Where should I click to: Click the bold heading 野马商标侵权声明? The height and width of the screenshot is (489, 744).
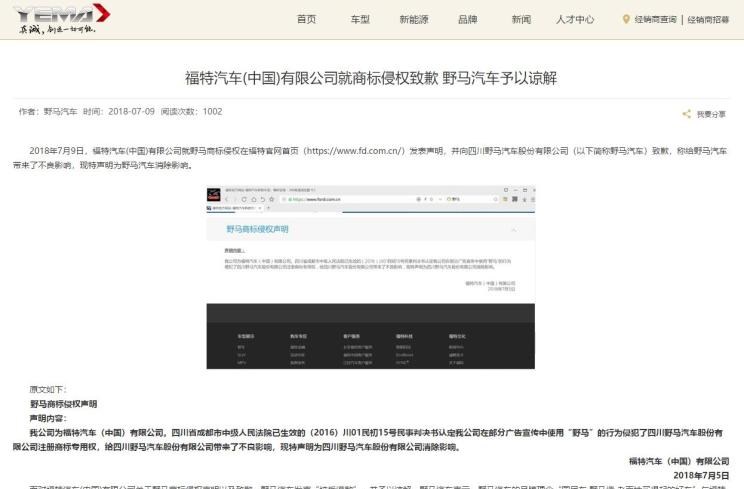tap(64, 404)
